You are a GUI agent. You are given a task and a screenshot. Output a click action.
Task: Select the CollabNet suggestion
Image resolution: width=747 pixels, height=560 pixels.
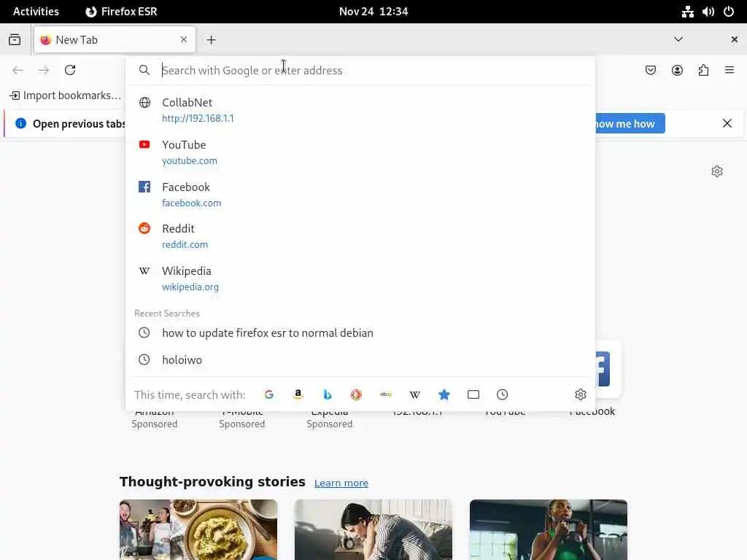(x=360, y=110)
